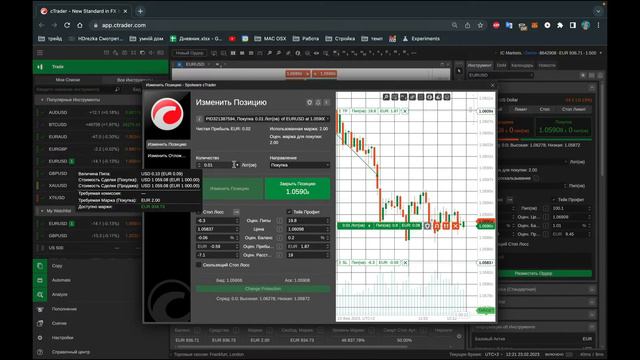Open the Trade section in sidebar
The width and height of the screenshot is (640, 360).
[x=100, y=67]
